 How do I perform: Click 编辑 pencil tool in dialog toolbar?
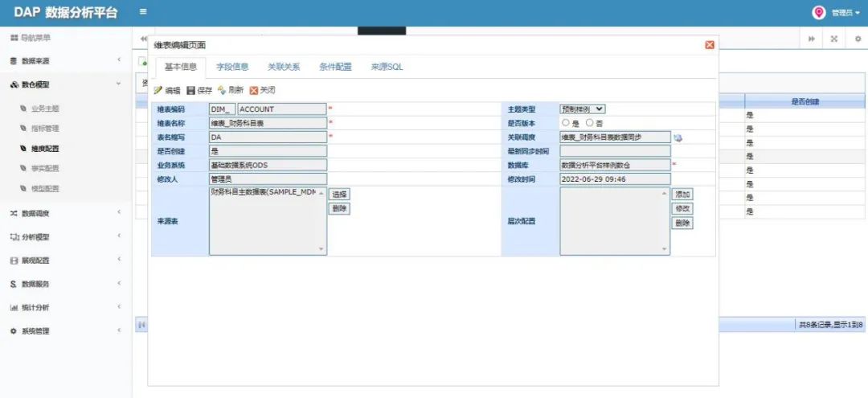[167, 90]
